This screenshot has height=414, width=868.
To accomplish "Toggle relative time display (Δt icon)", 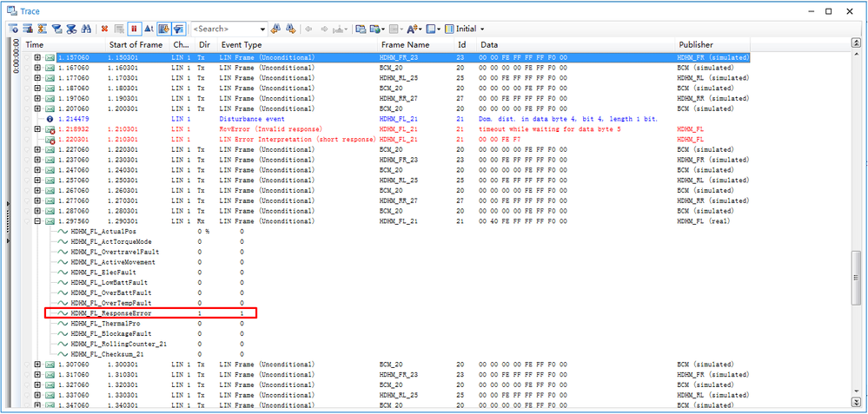I will click(149, 29).
